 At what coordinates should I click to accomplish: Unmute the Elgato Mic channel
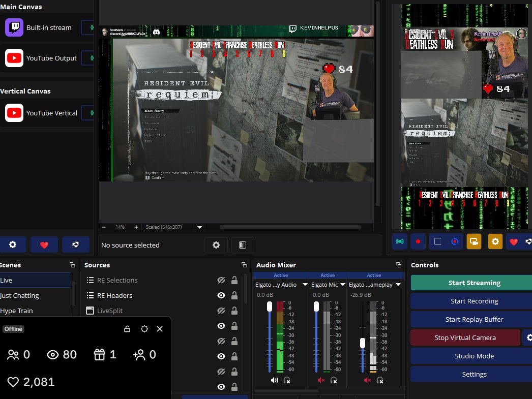pyautogui.click(x=321, y=380)
